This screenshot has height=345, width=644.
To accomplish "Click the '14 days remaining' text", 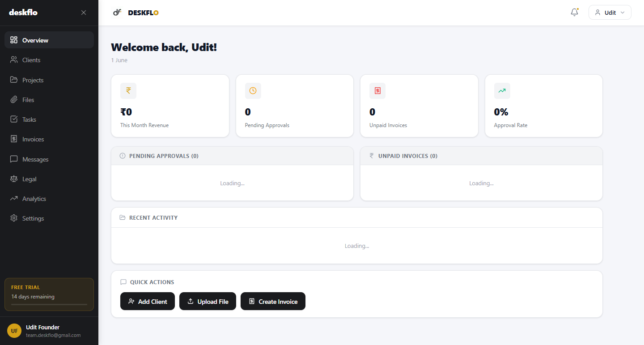I will (33, 296).
